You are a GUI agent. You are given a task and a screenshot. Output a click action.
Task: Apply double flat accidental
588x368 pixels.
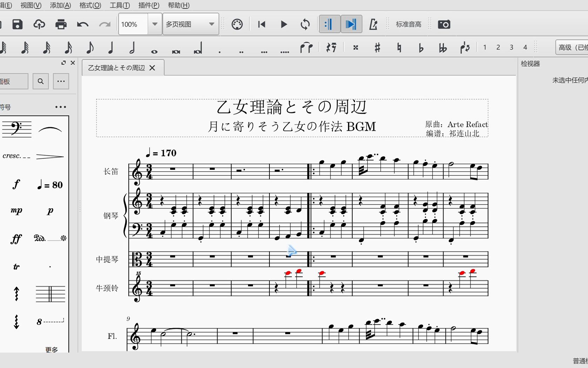pyautogui.click(x=443, y=47)
